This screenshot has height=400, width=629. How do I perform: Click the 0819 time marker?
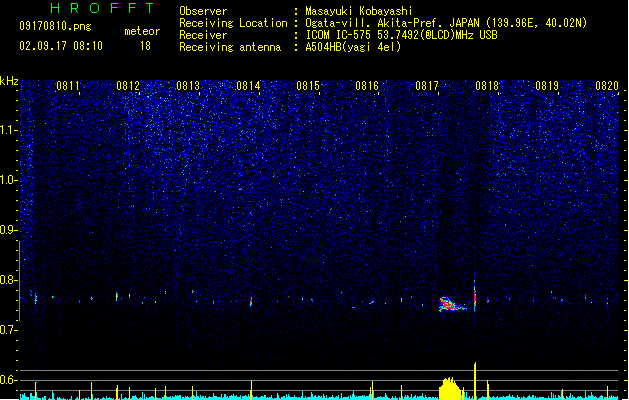tap(547, 86)
